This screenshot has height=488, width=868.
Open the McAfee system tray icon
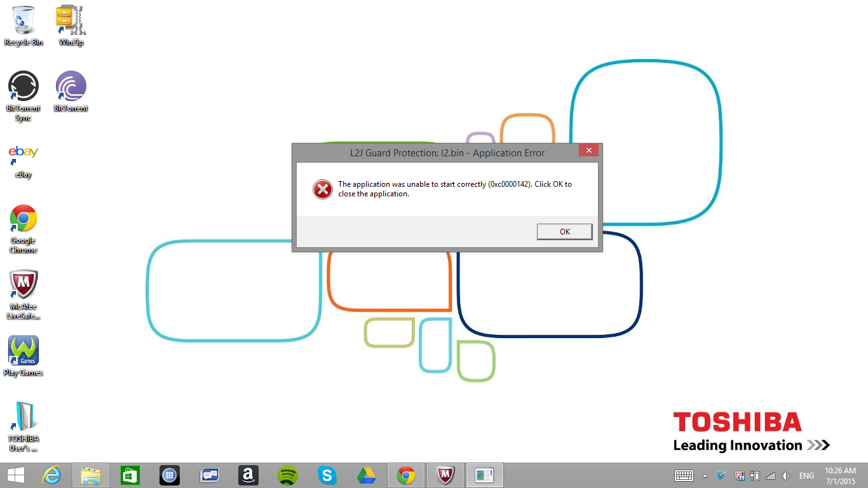point(739,475)
